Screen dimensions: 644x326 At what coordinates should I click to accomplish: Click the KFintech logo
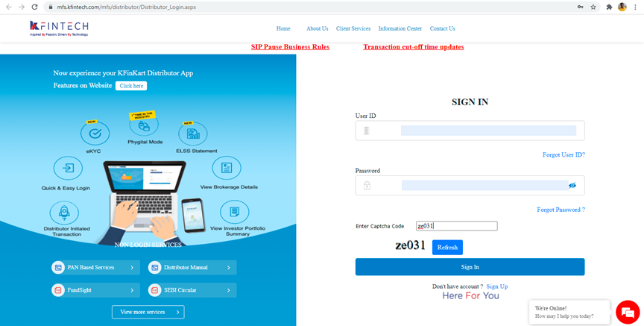pos(59,28)
